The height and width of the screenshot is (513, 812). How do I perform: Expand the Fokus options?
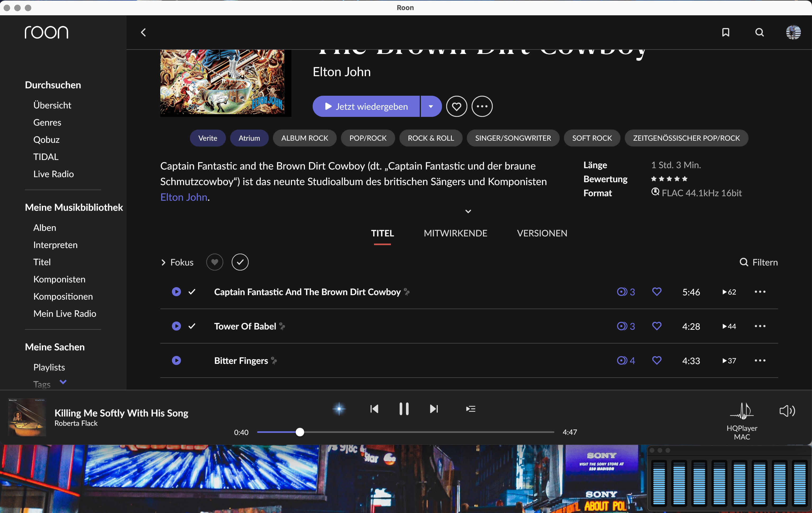click(x=177, y=262)
